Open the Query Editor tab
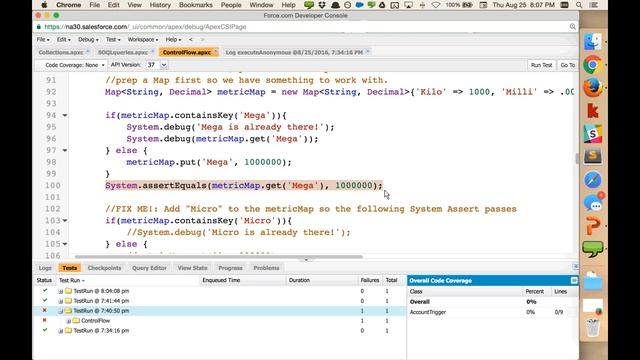 tap(149, 268)
